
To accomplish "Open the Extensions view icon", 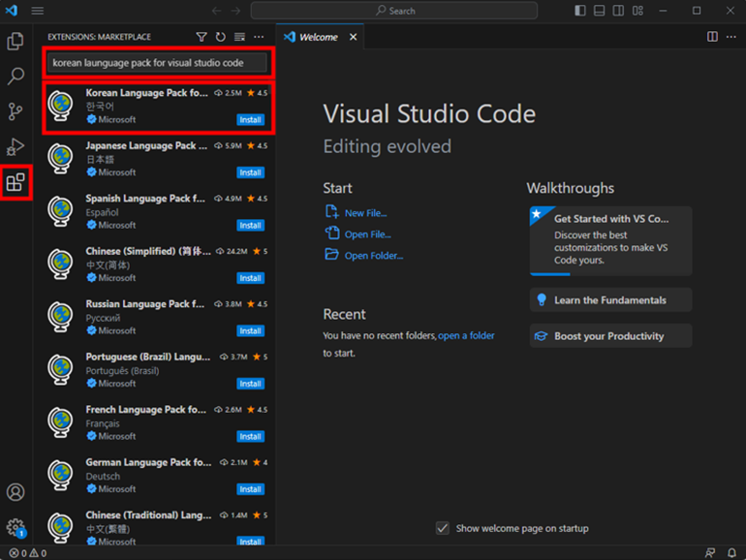I will 16,182.
